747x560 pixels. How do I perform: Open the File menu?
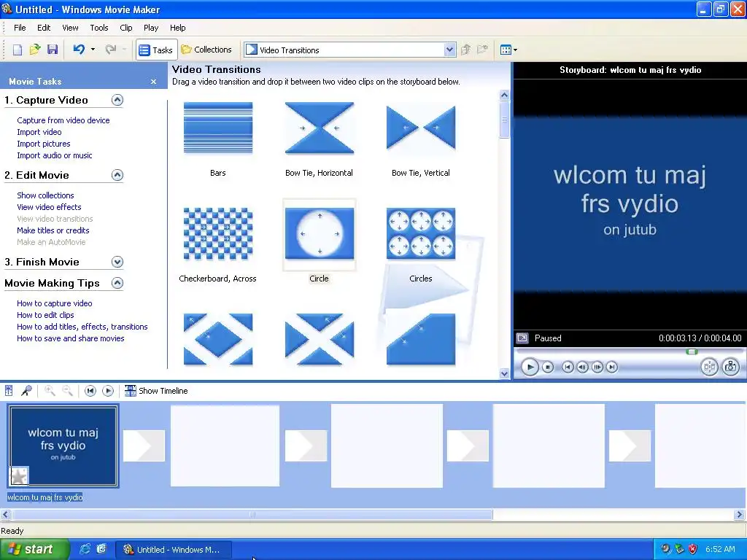pyautogui.click(x=20, y=28)
